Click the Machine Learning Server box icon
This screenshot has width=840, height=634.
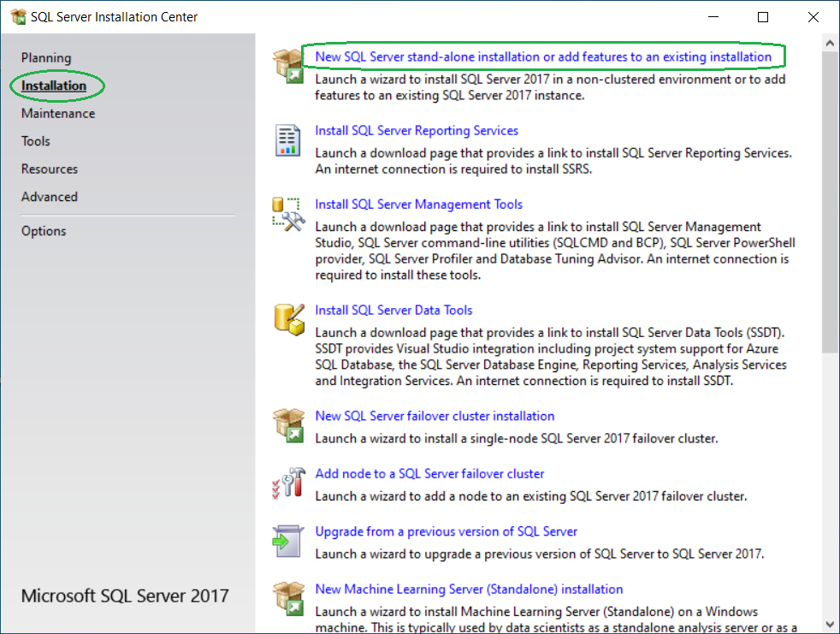[x=287, y=598]
